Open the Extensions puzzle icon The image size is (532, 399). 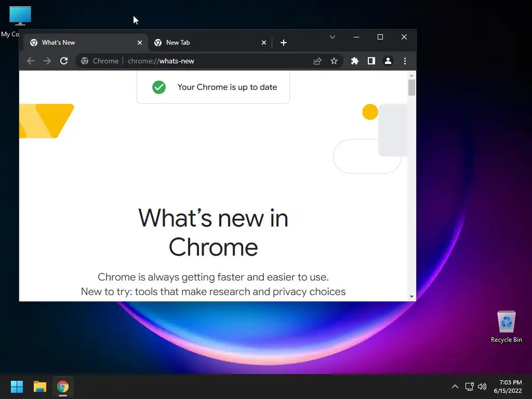(x=354, y=61)
